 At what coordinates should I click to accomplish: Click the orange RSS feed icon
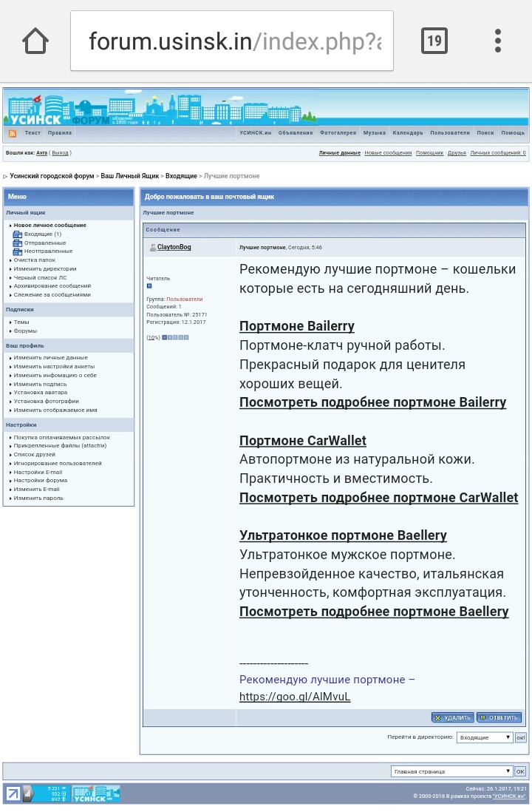[x=13, y=133]
